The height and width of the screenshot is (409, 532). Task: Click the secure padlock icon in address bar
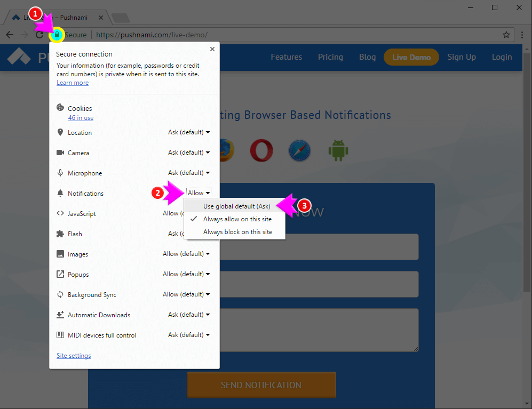(57, 35)
